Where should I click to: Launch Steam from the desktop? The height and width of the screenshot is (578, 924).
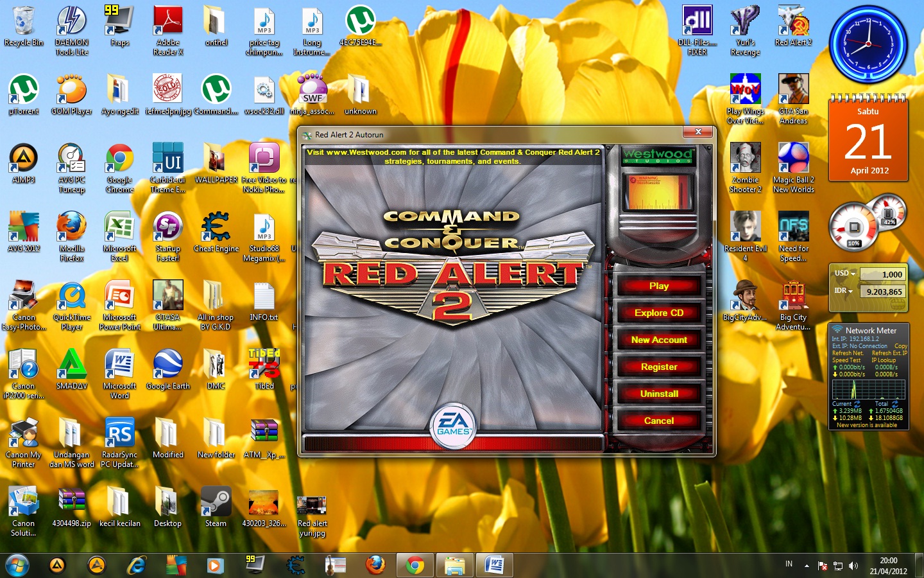(x=215, y=501)
